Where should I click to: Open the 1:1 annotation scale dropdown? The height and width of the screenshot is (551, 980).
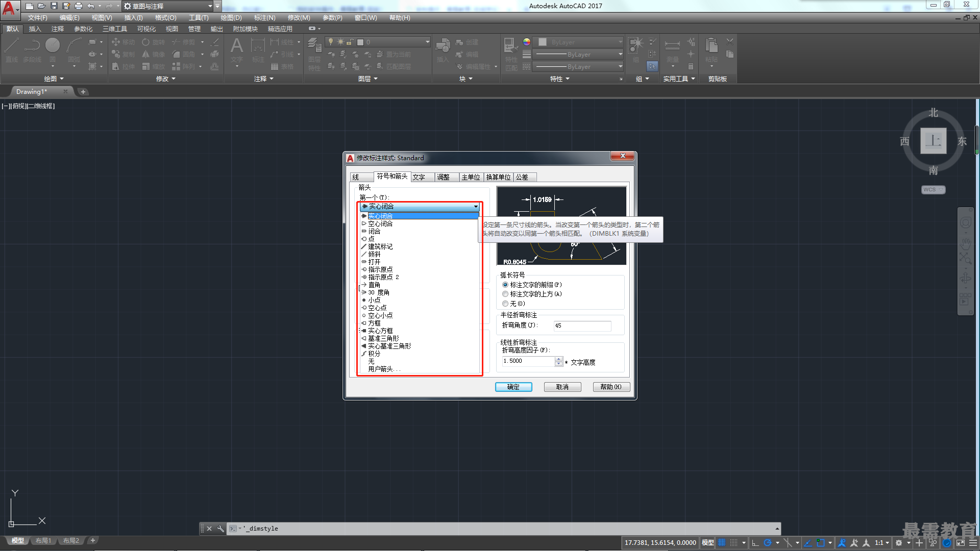pyautogui.click(x=881, y=543)
